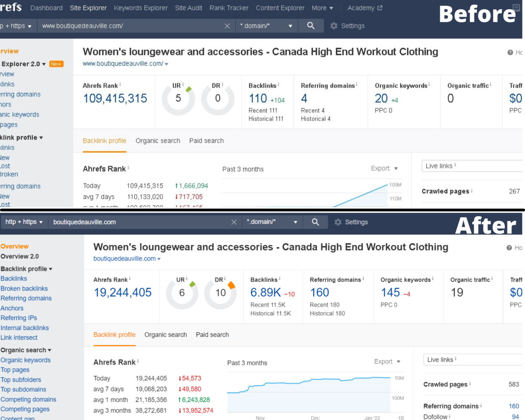Focus the www.boutiquedeauville.com/ URL field in Before panel
The width and height of the screenshot is (525, 420).
(131, 26)
